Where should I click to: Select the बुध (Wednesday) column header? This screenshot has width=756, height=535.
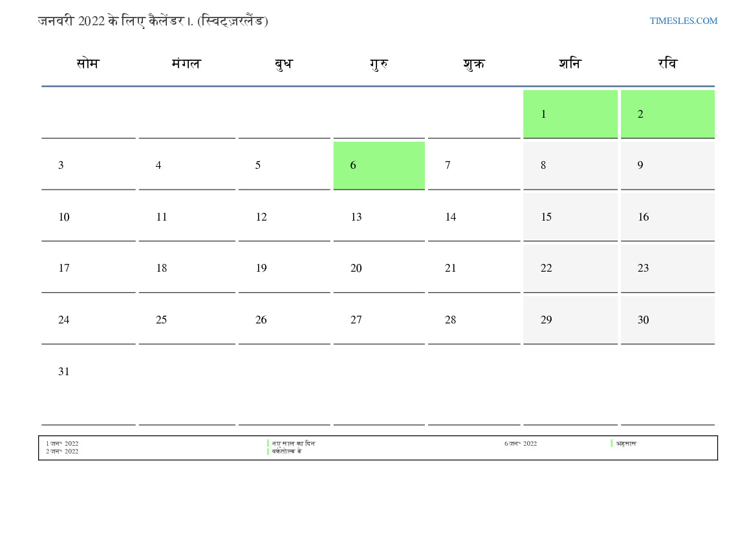(283, 64)
